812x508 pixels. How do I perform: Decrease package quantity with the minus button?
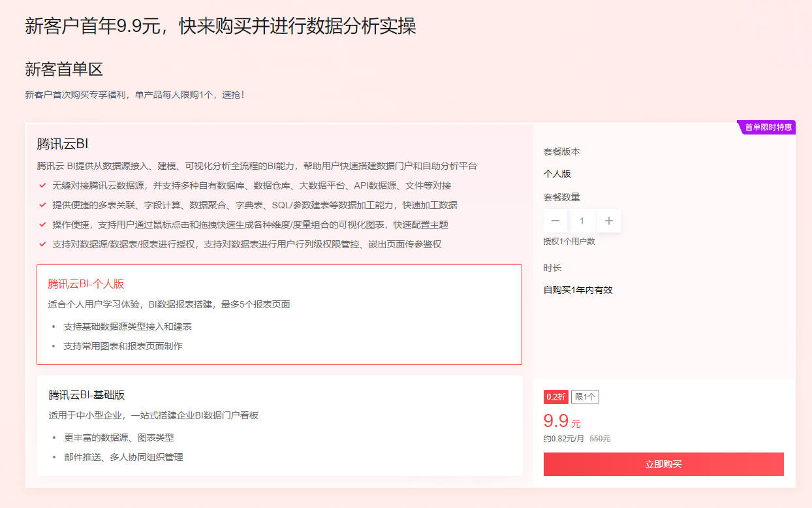pos(555,221)
